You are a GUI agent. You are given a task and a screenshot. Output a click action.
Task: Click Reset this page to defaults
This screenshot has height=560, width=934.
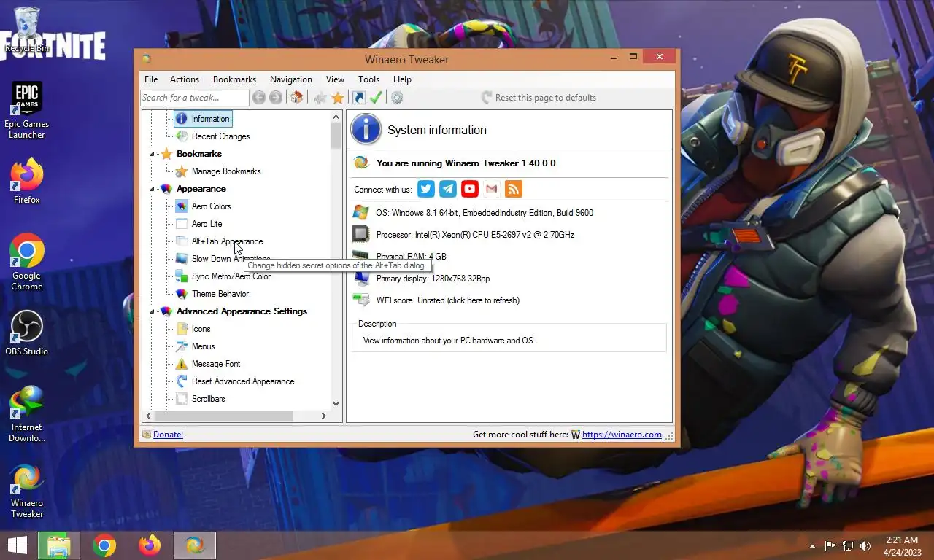[x=539, y=98]
